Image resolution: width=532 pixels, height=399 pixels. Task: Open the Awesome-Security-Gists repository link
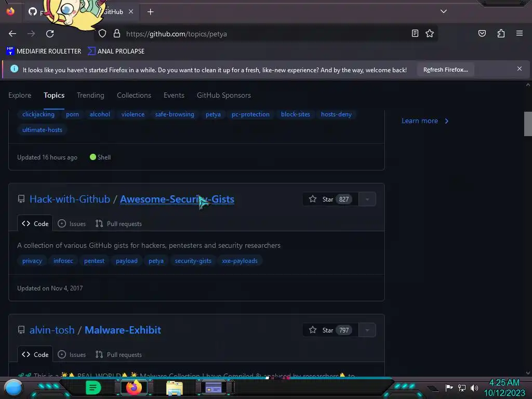click(x=177, y=199)
